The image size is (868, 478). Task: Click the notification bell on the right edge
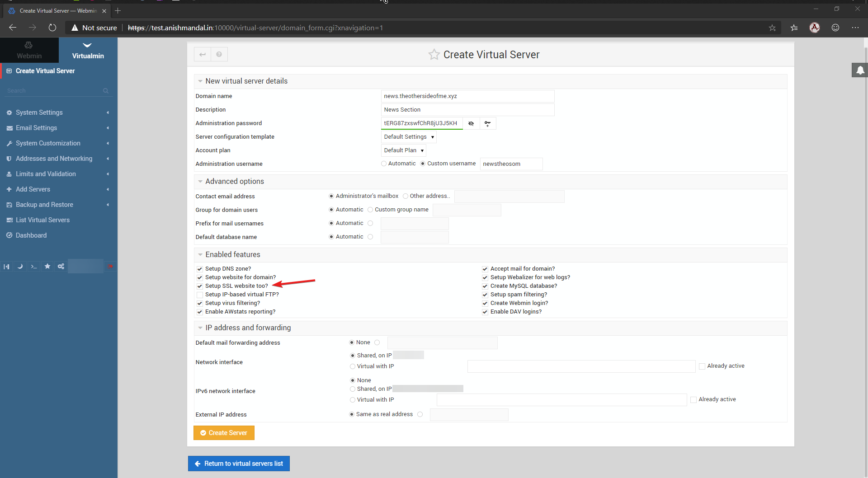860,70
